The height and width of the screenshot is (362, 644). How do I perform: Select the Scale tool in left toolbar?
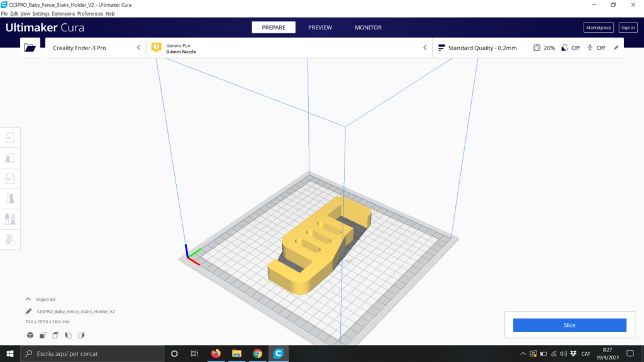click(10, 158)
